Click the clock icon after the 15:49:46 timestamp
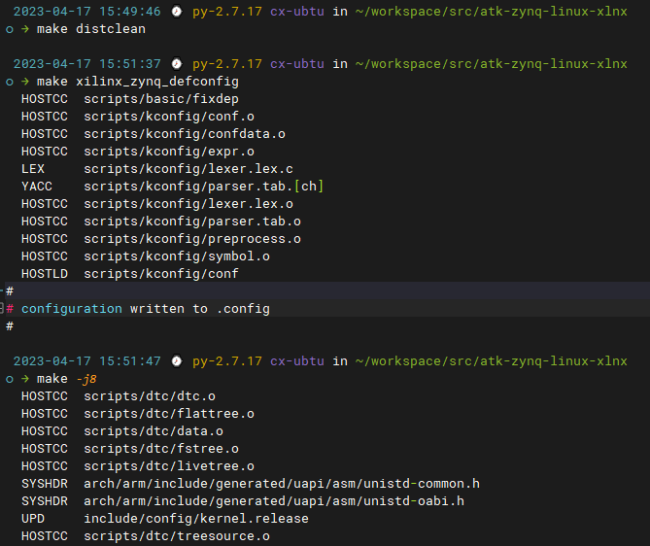 176,12
